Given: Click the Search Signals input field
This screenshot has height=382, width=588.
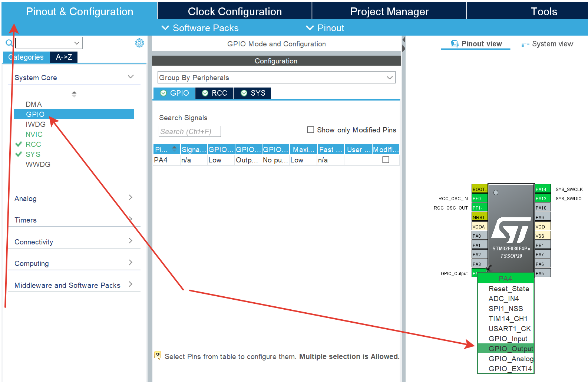Looking at the screenshot, I should pyautogui.click(x=189, y=132).
